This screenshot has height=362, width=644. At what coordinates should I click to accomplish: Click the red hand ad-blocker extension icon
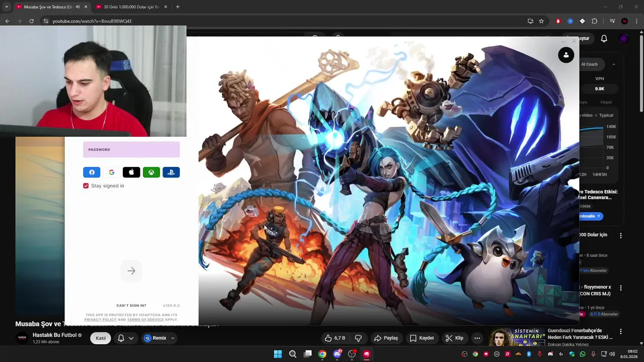click(558, 21)
